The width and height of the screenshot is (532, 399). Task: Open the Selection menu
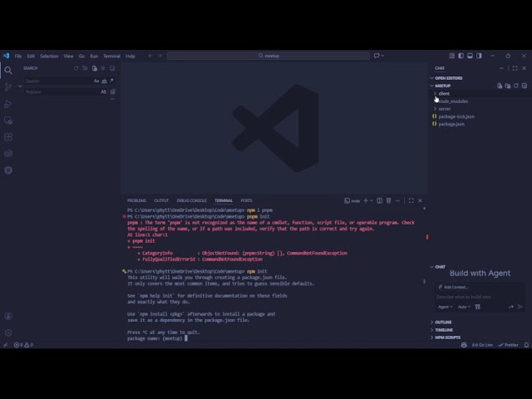[49, 56]
